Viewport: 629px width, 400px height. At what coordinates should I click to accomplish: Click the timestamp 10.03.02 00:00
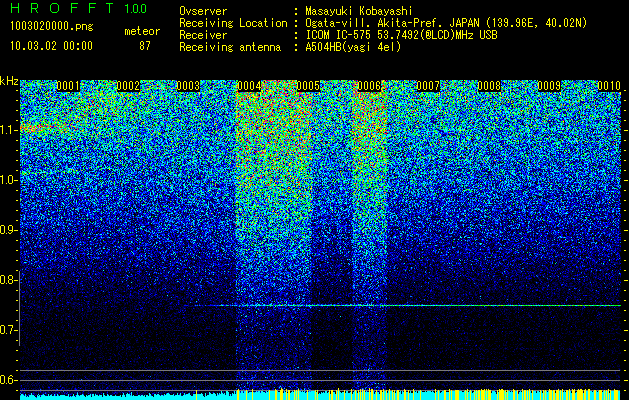[51, 46]
